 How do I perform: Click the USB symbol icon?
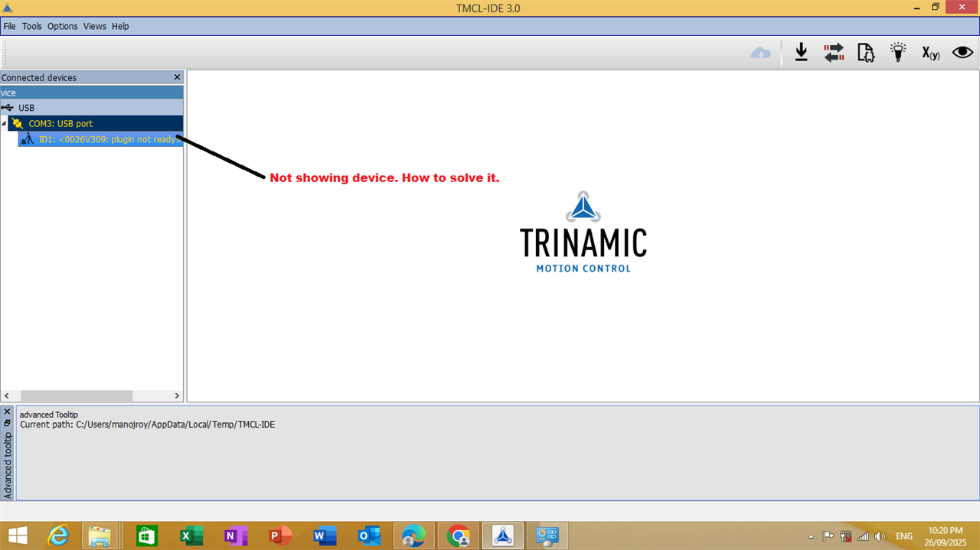click(8, 108)
